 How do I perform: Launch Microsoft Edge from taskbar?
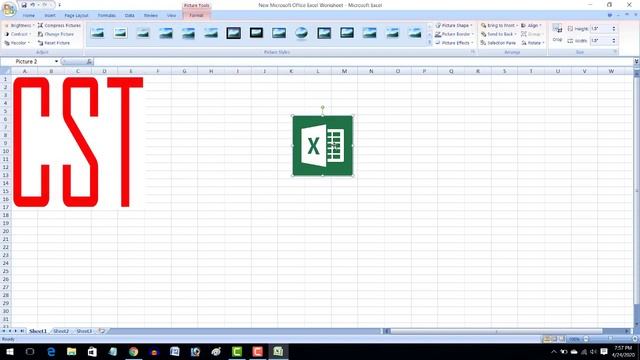click(x=51, y=351)
